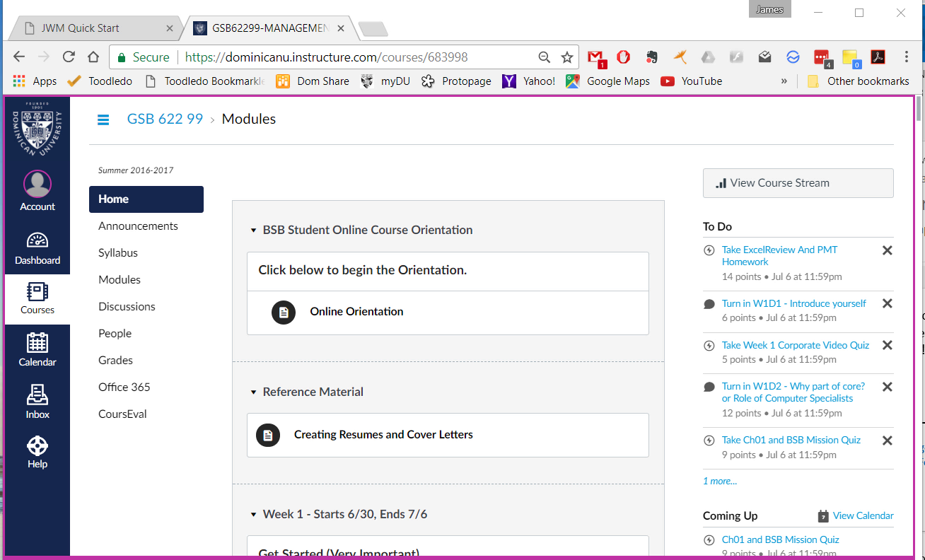Open the Inbox icon in sidebar
The image size is (925, 560).
tap(37, 402)
